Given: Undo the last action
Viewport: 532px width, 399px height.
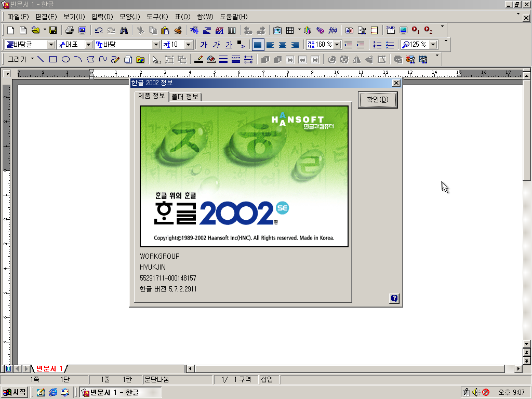Looking at the screenshot, I should tap(99, 31).
